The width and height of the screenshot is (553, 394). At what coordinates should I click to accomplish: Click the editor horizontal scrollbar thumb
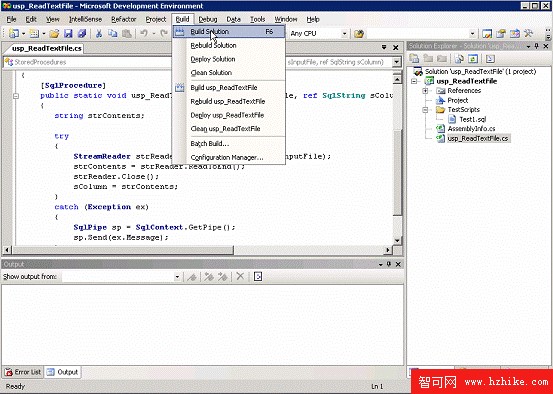pyautogui.click(x=123, y=250)
